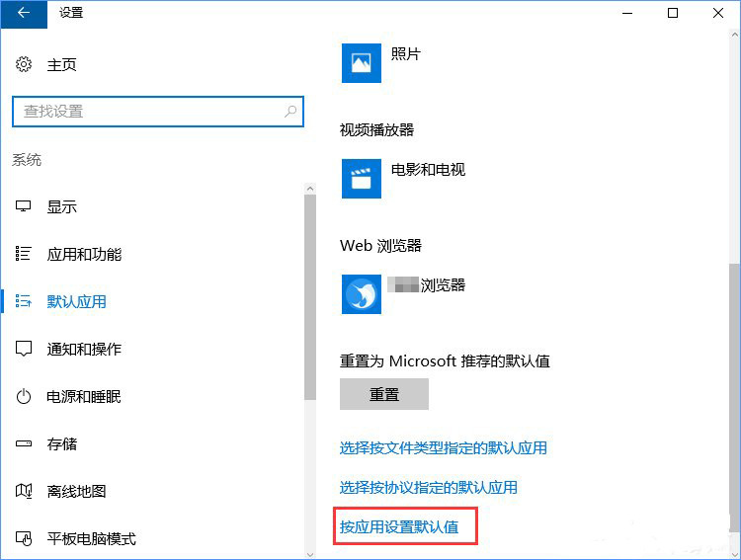Go to 存储 settings
Image resolution: width=741 pixels, height=560 pixels.
[x=62, y=444]
